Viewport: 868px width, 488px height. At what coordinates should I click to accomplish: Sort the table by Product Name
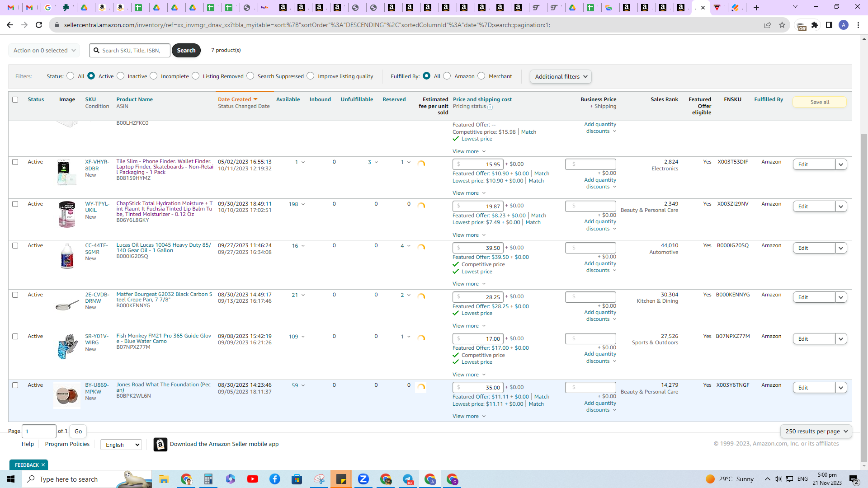click(x=134, y=99)
